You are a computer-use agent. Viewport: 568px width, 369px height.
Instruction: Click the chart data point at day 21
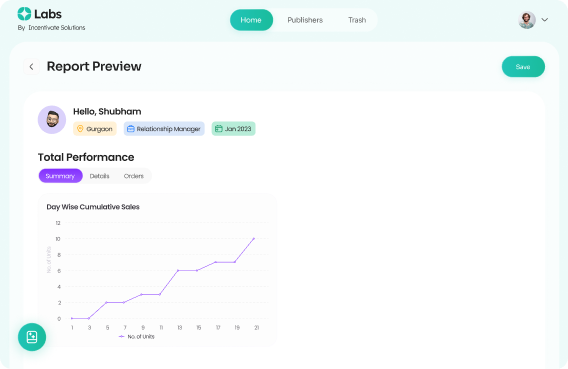pyautogui.click(x=254, y=239)
